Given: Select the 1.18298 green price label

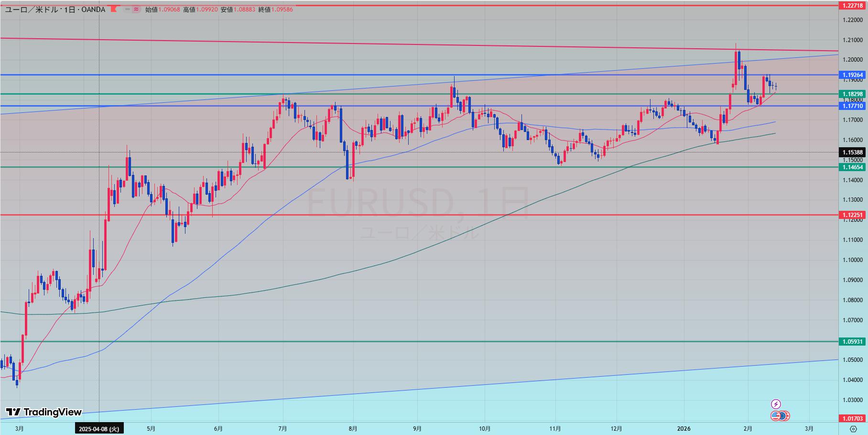Looking at the screenshot, I should click(x=852, y=94).
